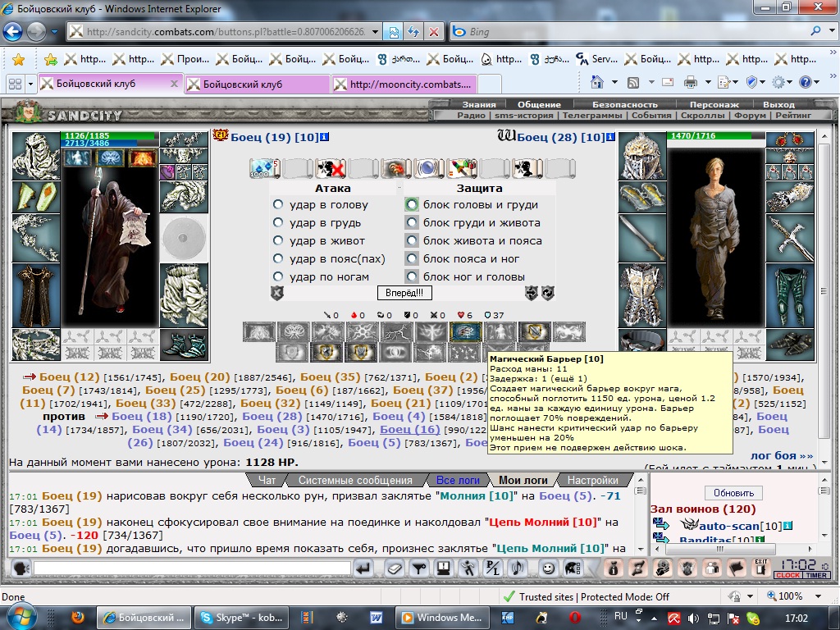This screenshot has height=630, width=840.
Task: Open the Общение menu
Action: click(539, 104)
